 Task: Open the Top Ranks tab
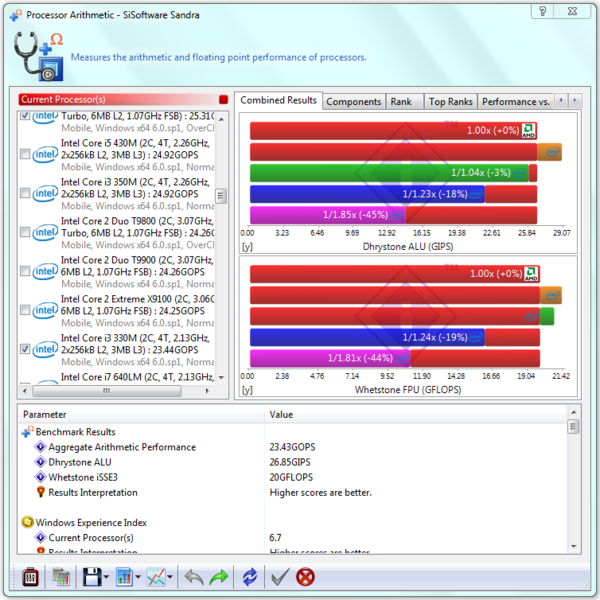coord(450,101)
